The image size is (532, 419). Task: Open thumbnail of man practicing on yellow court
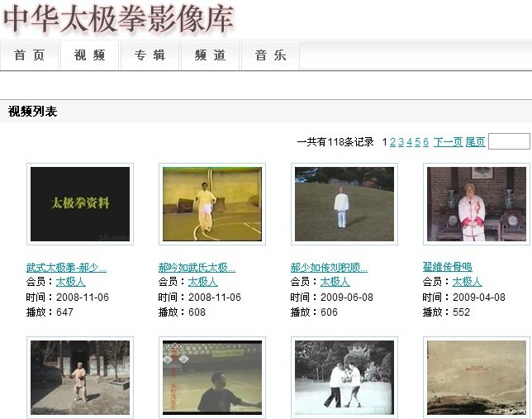212,204
